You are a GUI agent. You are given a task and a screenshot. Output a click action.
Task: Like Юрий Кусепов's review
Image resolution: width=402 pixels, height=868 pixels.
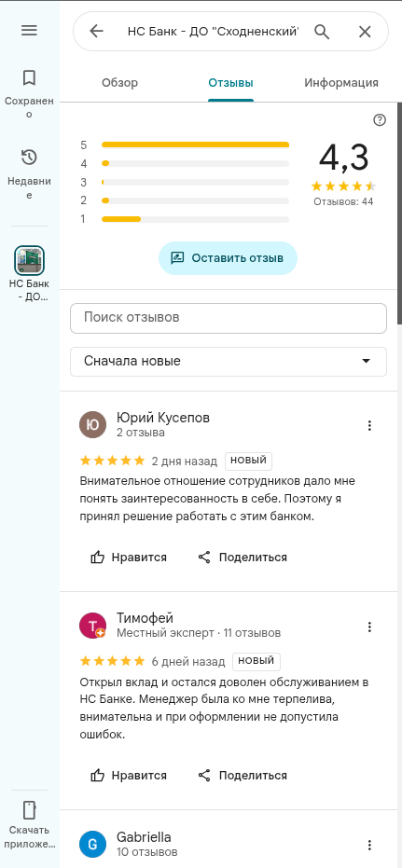(129, 558)
